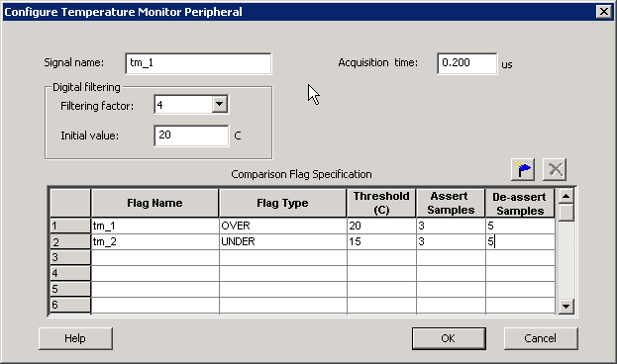Click the Signal name input field

pos(198,63)
